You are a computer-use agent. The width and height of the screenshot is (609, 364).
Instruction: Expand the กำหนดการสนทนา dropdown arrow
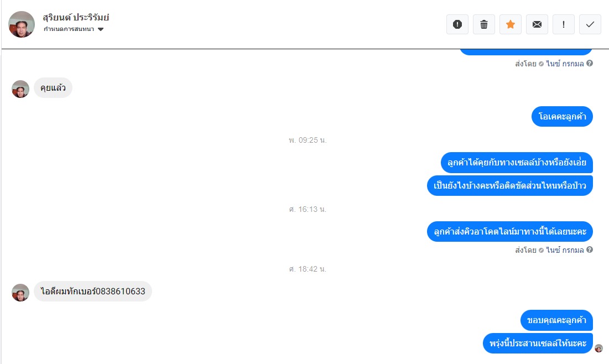[101, 29]
